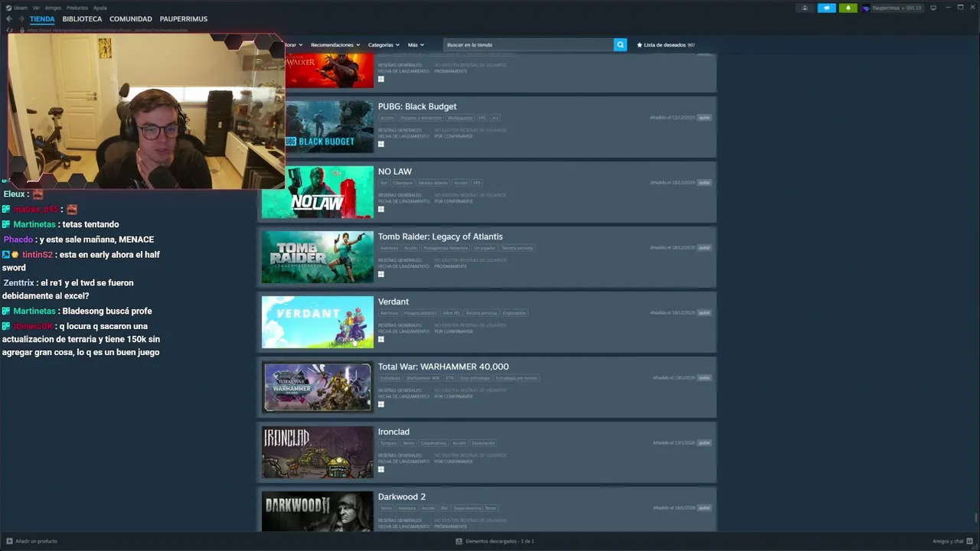Click the Elementos descargados status text
This screenshot has width=980, height=551.
pyautogui.click(x=500, y=541)
